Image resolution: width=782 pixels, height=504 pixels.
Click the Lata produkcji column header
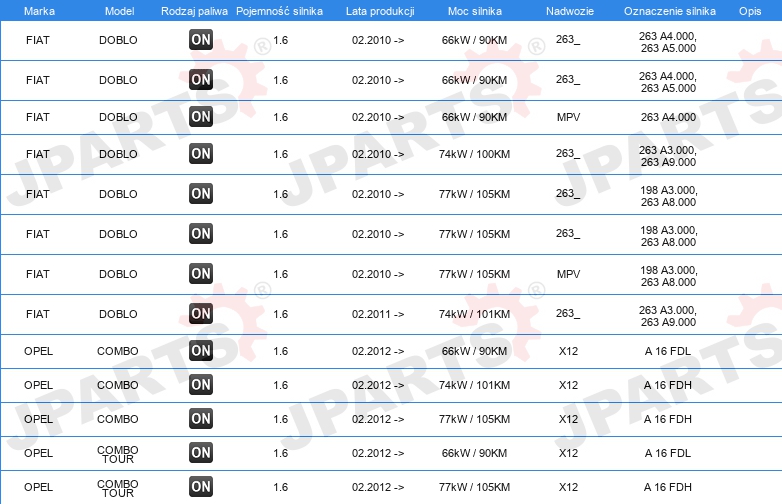point(380,11)
